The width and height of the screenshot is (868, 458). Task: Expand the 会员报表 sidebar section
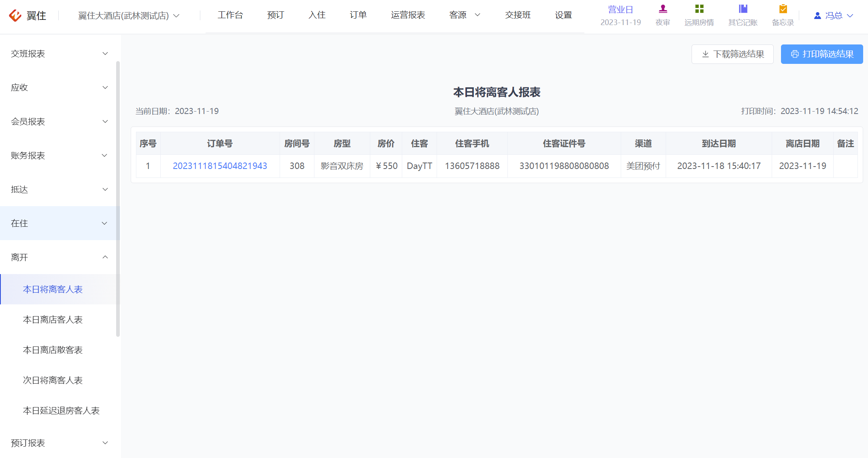60,122
